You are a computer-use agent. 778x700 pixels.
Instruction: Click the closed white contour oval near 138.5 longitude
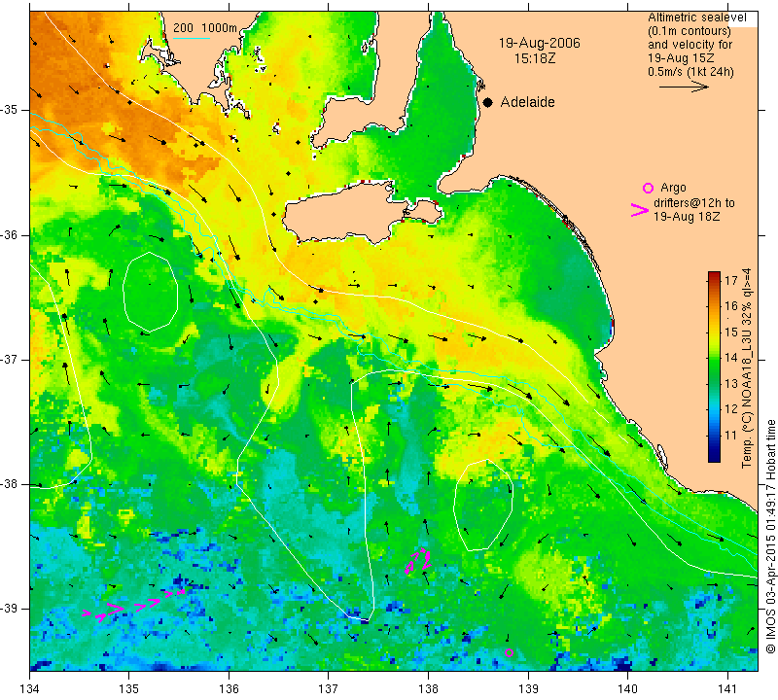(482, 505)
